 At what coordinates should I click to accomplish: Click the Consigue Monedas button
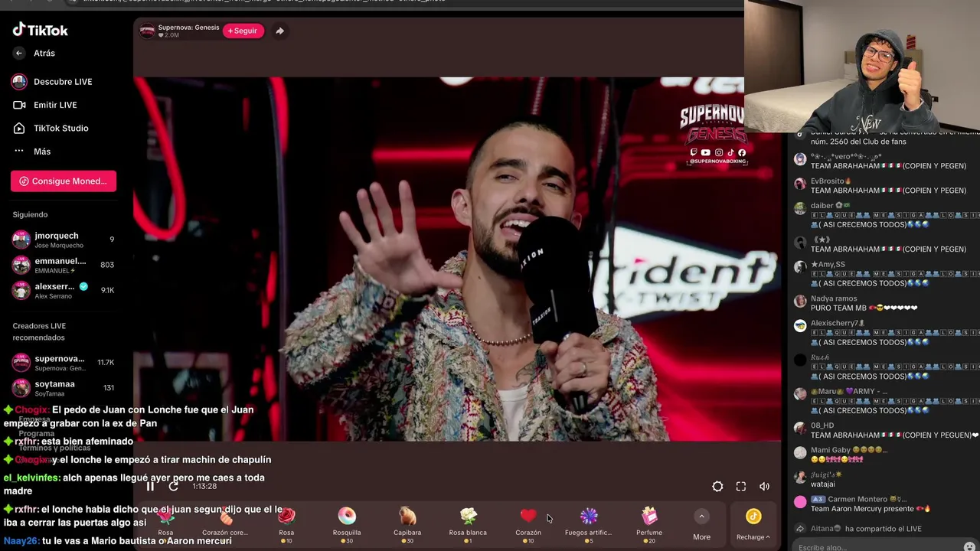[x=64, y=181]
